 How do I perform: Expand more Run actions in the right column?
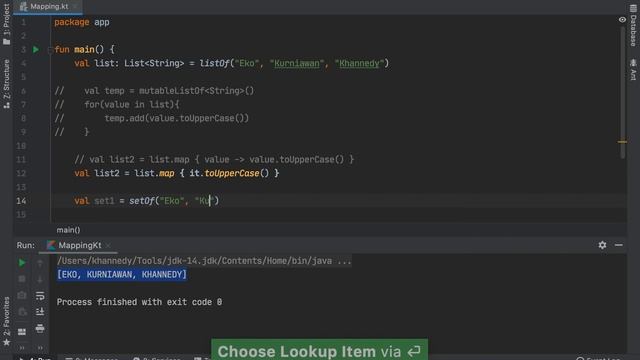40,348
